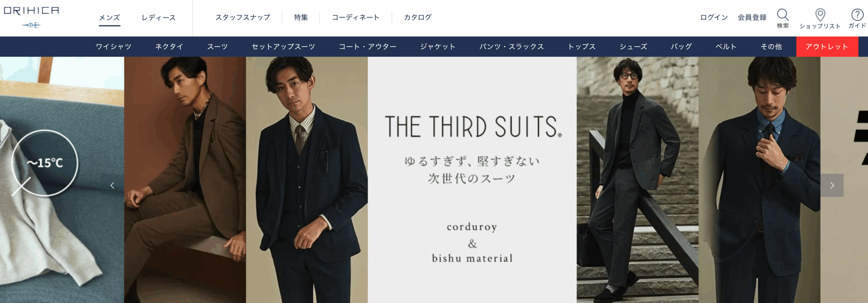Open the 特集 menu item
This screenshot has width=868, height=303.
301,17
